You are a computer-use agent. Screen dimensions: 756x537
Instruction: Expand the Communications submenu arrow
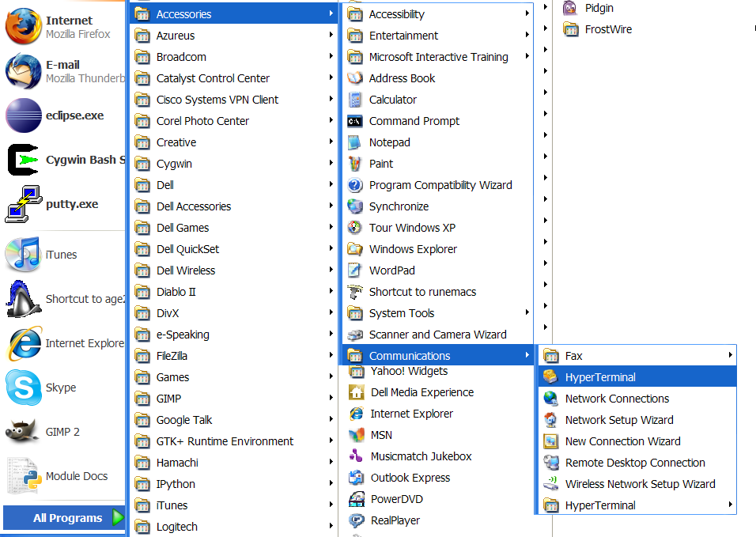coord(527,355)
